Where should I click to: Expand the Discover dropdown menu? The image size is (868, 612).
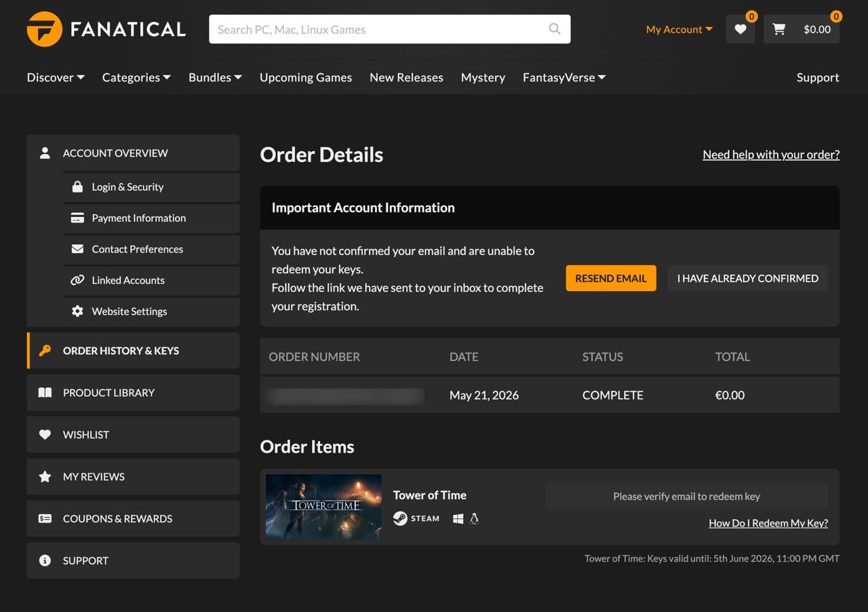point(56,77)
